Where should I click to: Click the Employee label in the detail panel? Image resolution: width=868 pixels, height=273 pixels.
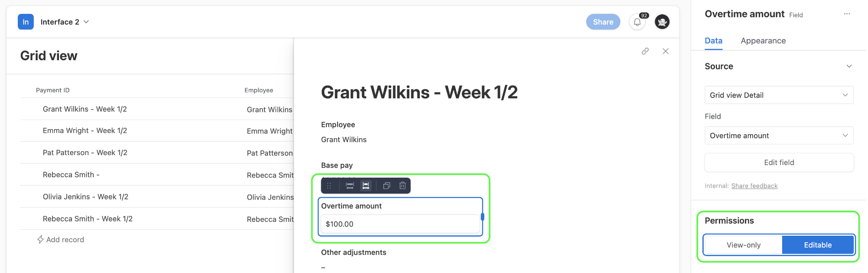(x=338, y=125)
